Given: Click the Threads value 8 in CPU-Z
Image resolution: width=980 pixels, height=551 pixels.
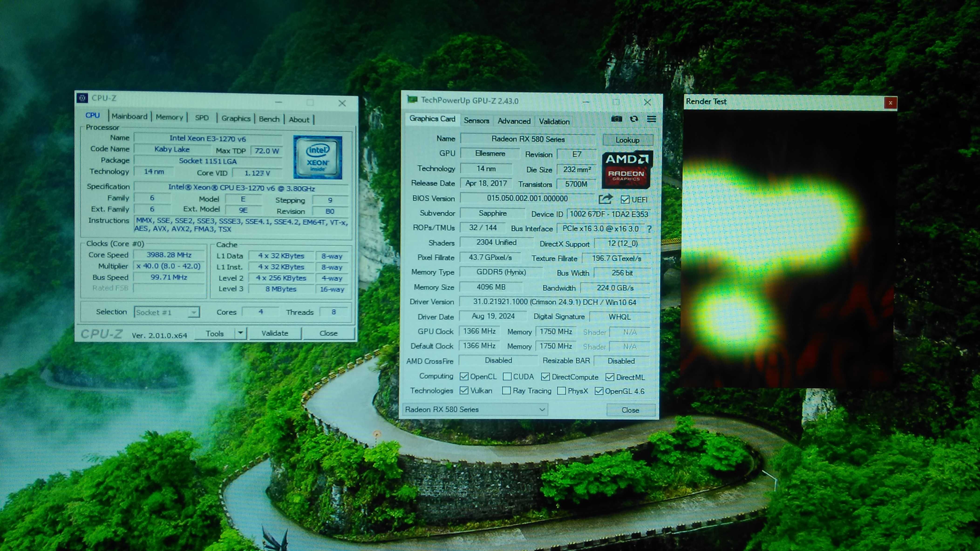Looking at the screenshot, I should 334,312.
